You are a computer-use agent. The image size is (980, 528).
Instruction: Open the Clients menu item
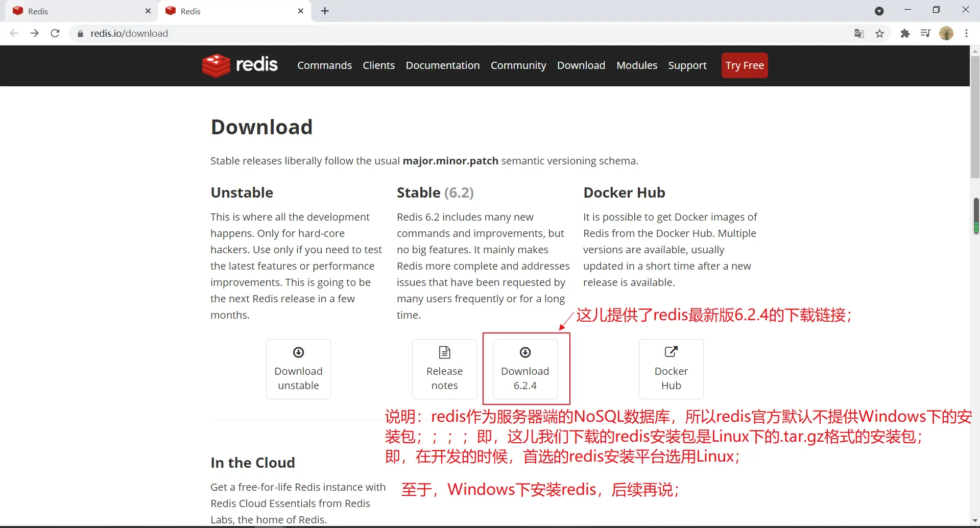(x=379, y=65)
